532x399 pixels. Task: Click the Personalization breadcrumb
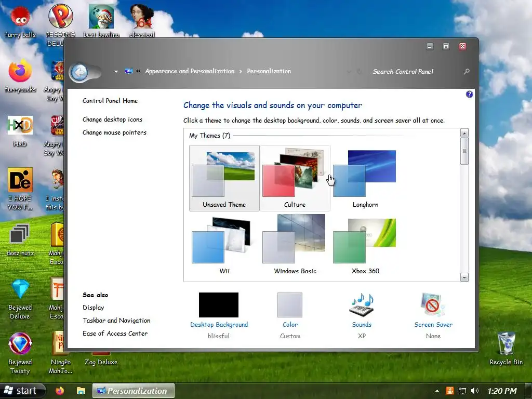pos(269,71)
